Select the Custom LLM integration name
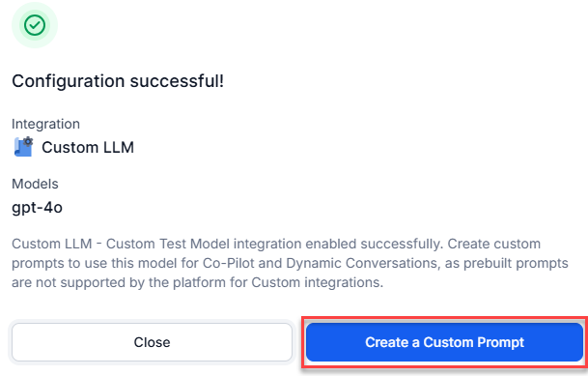The height and width of the screenshot is (376, 588). [x=88, y=147]
